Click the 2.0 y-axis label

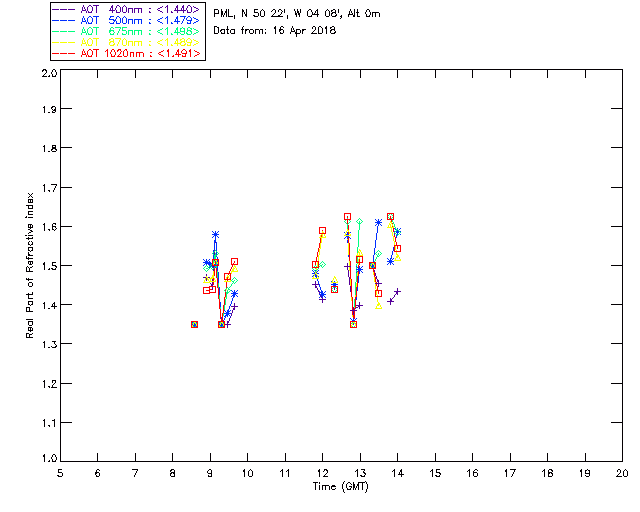49,73
